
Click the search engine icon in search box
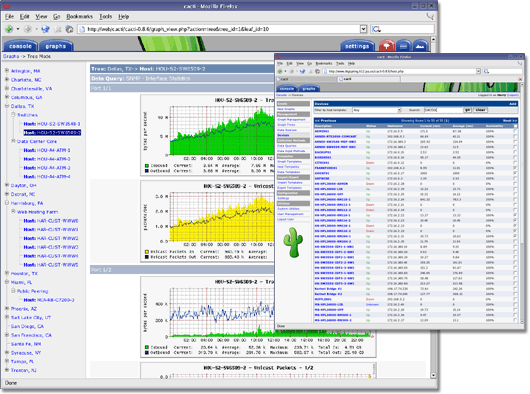tap(376, 29)
